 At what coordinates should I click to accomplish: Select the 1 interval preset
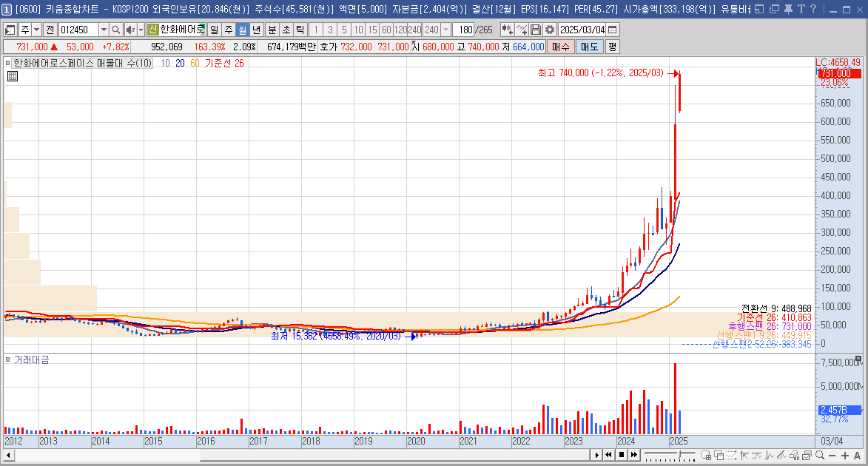coord(316,30)
